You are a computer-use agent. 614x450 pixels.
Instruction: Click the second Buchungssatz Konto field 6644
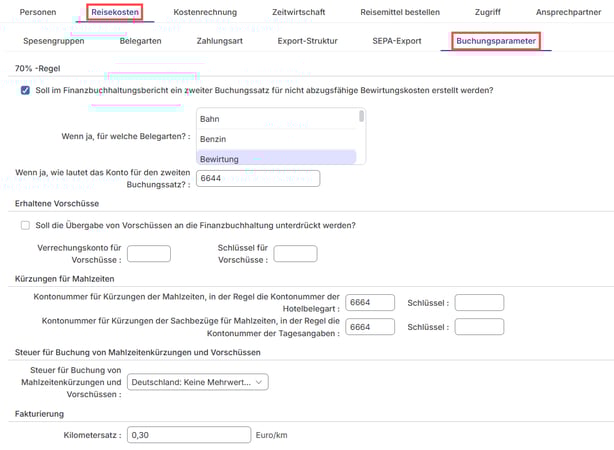pos(257,178)
